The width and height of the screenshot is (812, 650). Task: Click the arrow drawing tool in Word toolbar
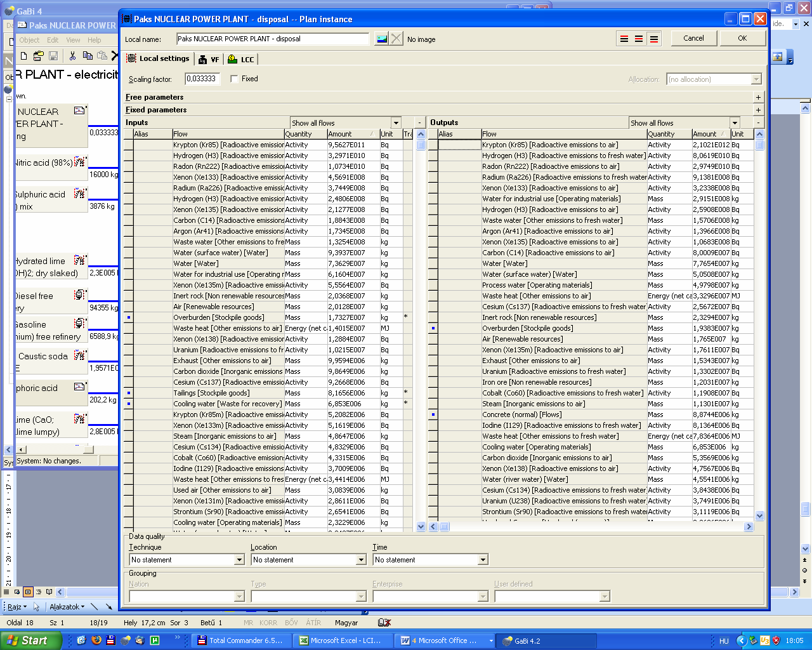coord(109,607)
